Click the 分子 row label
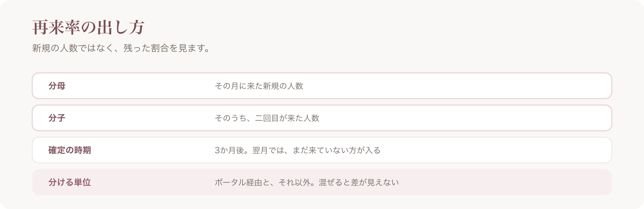Viewport: 644px width, 209px height. (57, 118)
